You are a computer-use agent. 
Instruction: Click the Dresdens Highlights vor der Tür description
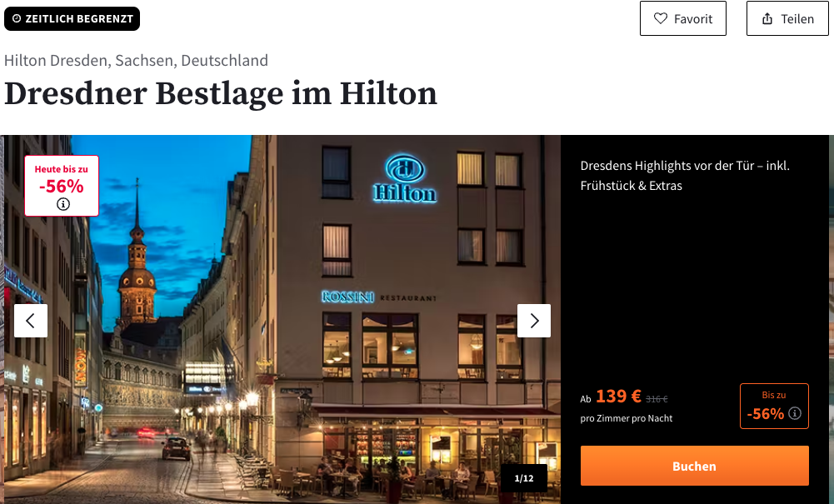click(685, 176)
